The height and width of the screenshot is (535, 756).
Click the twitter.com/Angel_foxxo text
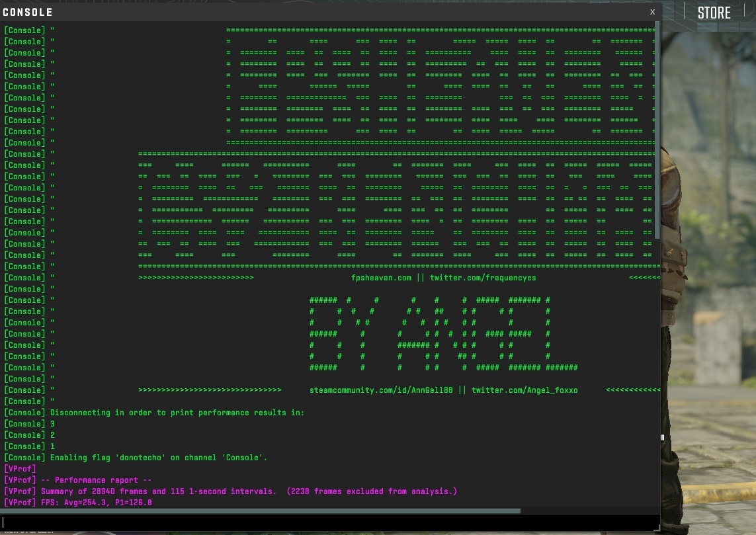coord(525,390)
